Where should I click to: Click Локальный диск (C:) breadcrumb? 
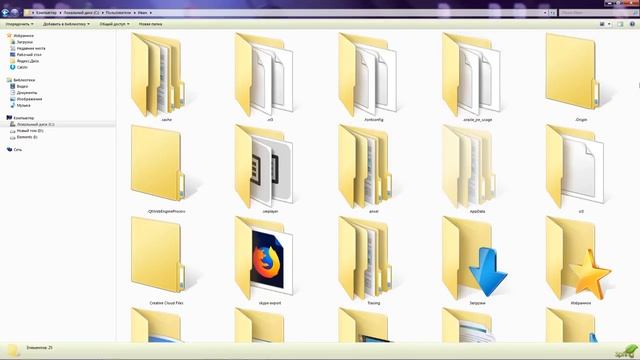click(81, 13)
